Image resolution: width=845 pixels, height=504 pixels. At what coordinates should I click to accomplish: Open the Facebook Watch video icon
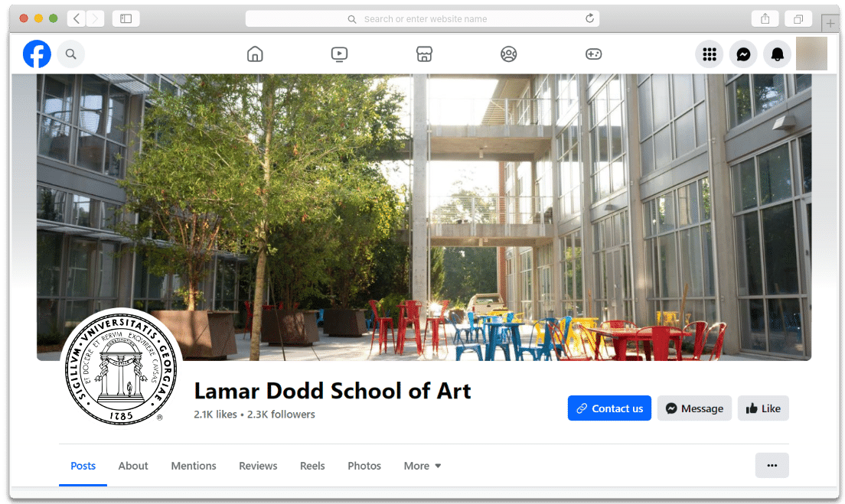pyautogui.click(x=339, y=54)
